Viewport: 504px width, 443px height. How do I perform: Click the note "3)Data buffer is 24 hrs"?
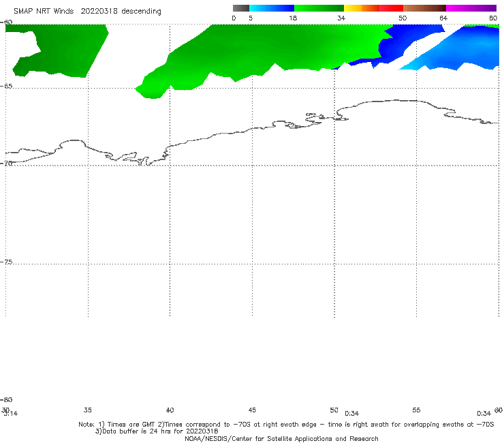[x=157, y=431]
